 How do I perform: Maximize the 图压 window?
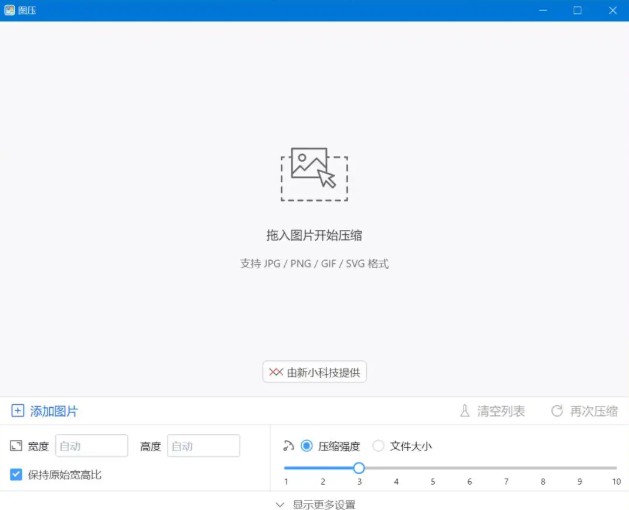577,10
